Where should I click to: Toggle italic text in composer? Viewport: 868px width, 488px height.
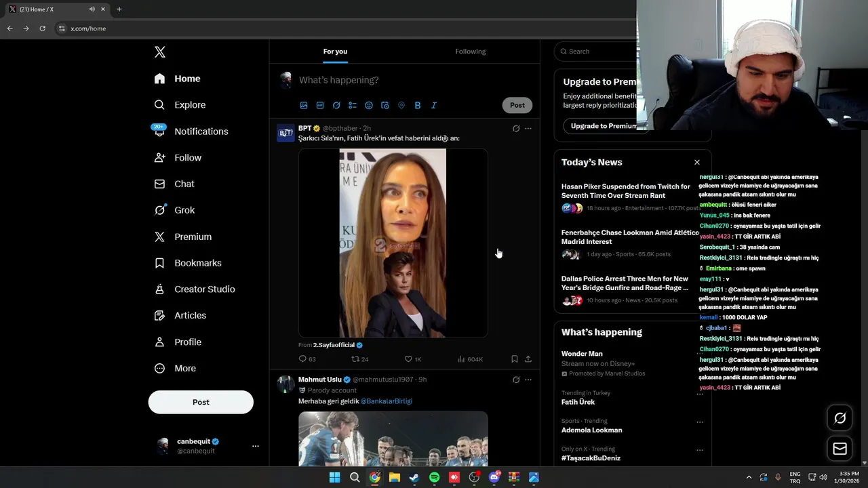[x=434, y=105]
